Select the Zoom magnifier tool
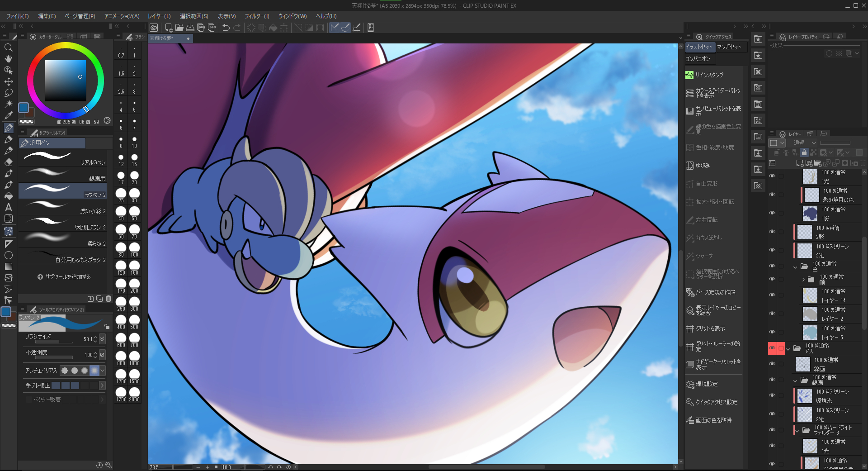This screenshot has height=471, width=868. point(8,48)
